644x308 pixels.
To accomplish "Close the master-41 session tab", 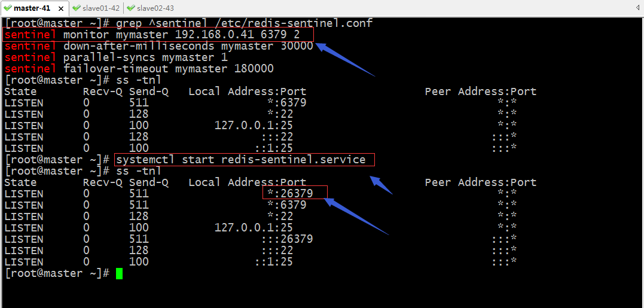I will [x=61, y=8].
